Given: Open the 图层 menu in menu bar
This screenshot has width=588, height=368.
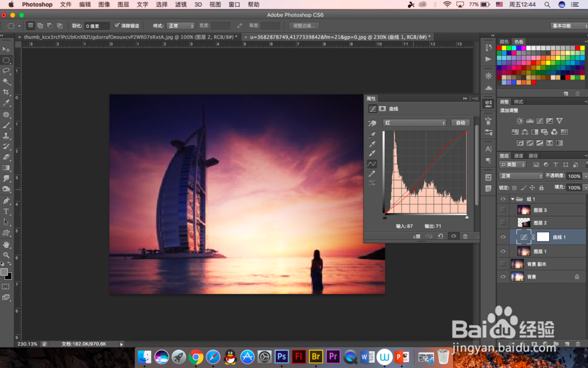Looking at the screenshot, I should click(x=123, y=5).
